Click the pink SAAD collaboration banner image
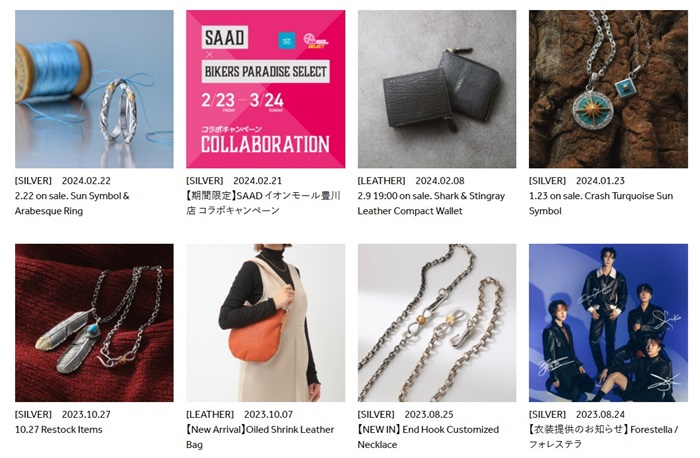Viewport: 700px width, 458px height. [x=265, y=89]
